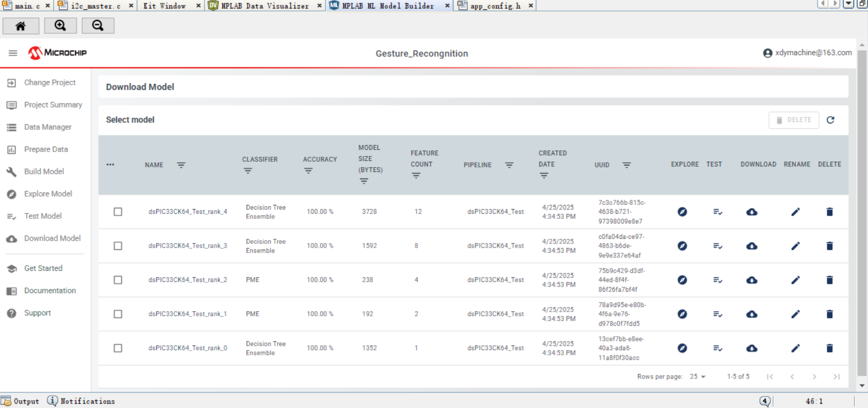The image size is (868, 408).
Task: Click the DELETE button above table
Action: (x=793, y=120)
